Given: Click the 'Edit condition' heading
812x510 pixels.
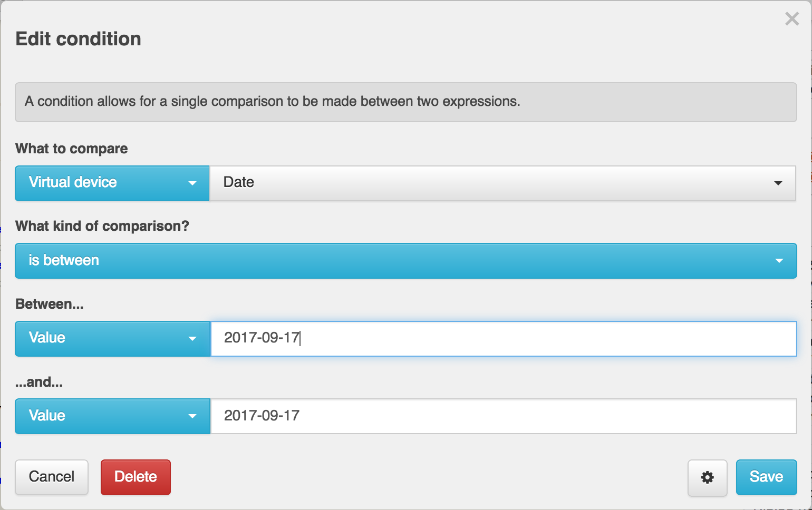Looking at the screenshot, I should pyautogui.click(x=79, y=39).
